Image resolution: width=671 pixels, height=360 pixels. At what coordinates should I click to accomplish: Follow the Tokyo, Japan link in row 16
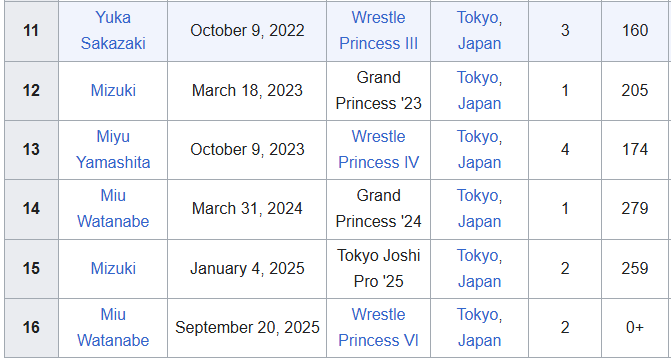tap(479, 327)
